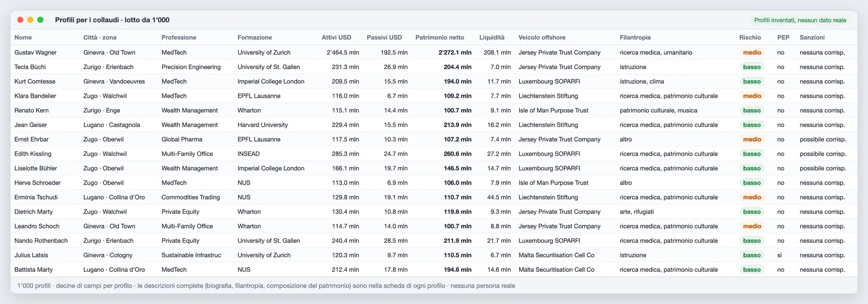The image size is (868, 304).
Task: Select the name Dietrich Marty
Action: tap(34, 212)
